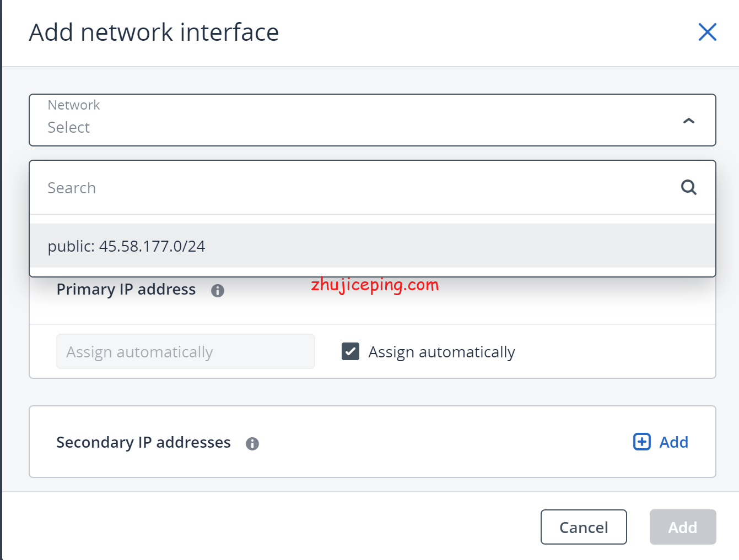The image size is (739, 560).
Task: Click the Cancel button
Action: coord(584,527)
